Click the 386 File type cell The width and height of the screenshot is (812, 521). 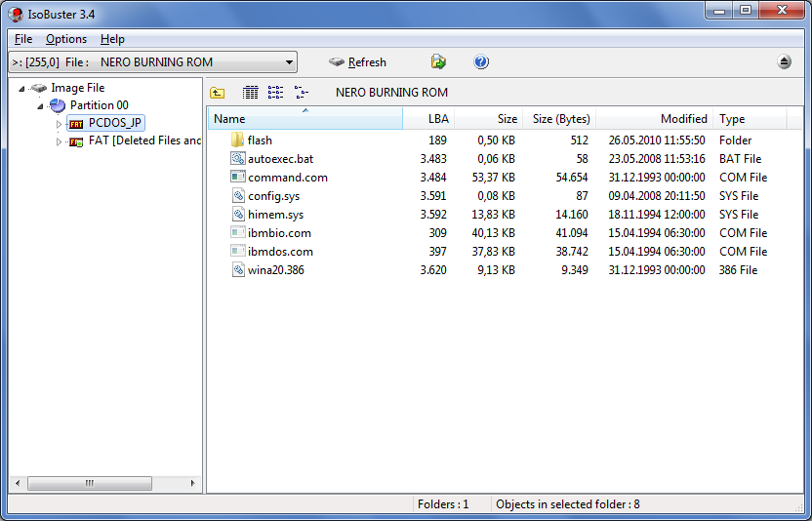tap(738, 270)
